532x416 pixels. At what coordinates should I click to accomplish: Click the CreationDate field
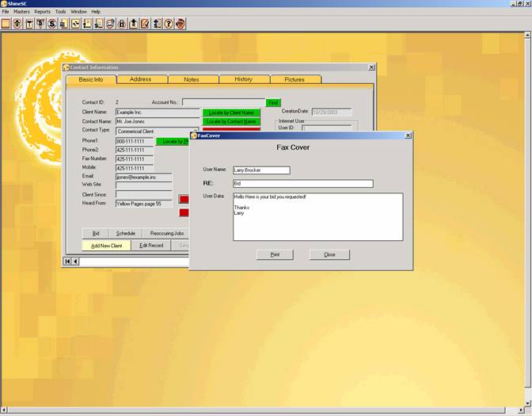[x=332, y=112]
